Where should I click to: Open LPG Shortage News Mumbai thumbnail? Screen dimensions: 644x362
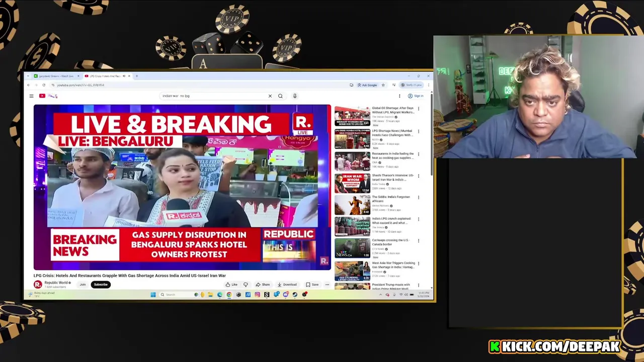[352, 139]
